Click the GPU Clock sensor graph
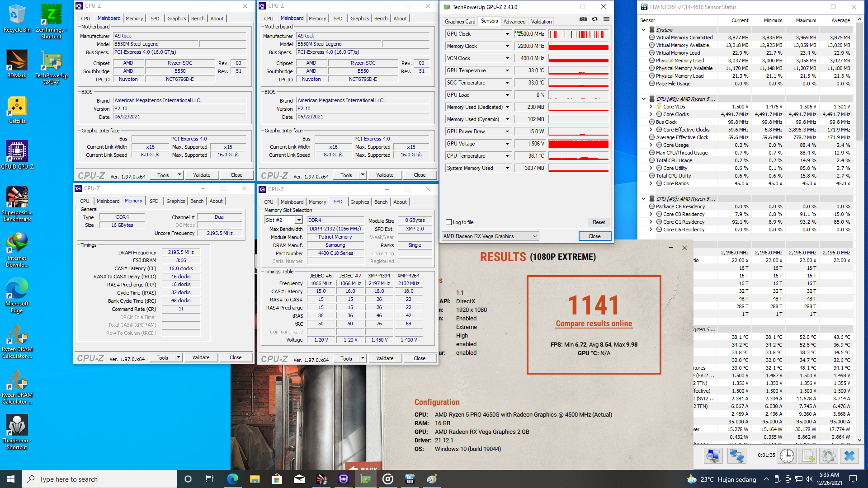The width and height of the screenshot is (868, 488). [578, 34]
